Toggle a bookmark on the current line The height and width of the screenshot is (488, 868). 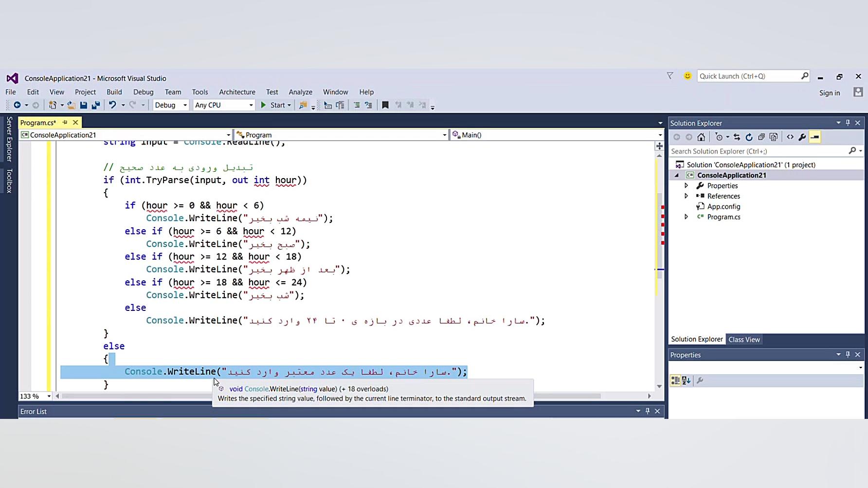[x=385, y=105]
